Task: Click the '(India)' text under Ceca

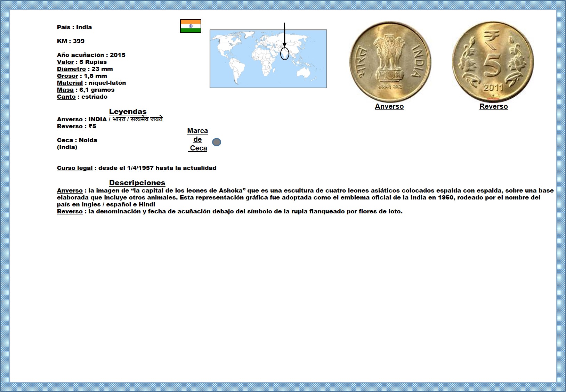Action: 67,147
